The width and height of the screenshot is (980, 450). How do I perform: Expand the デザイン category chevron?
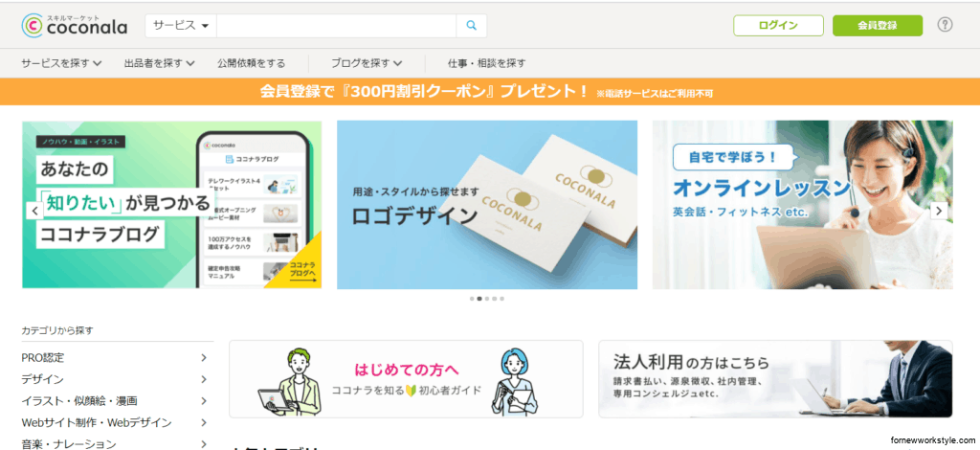204,379
